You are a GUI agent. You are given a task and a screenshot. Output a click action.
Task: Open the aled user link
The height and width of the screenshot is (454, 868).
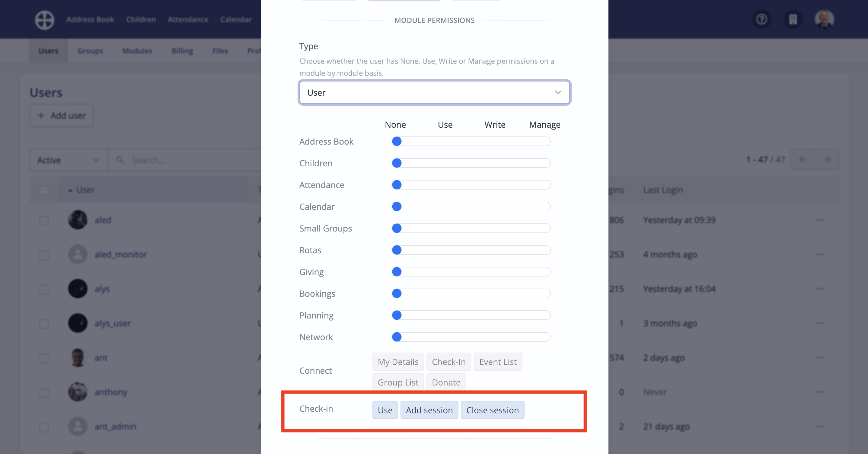point(103,220)
